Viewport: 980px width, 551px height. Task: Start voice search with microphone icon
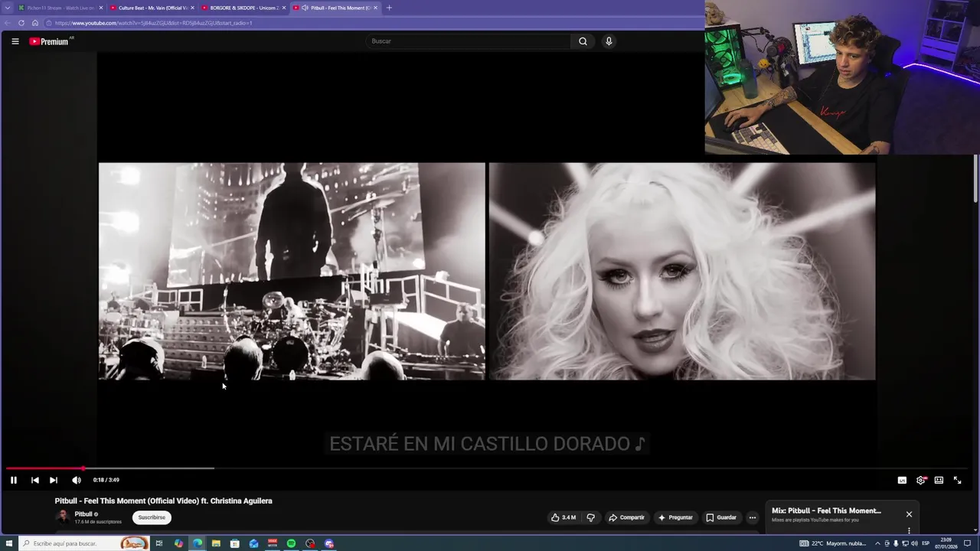pos(609,41)
